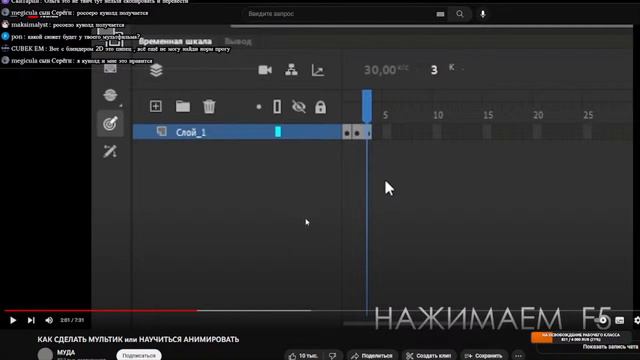Dislike the video thumbs down icon
Viewport: 640px width, 360px height.
click(x=333, y=356)
